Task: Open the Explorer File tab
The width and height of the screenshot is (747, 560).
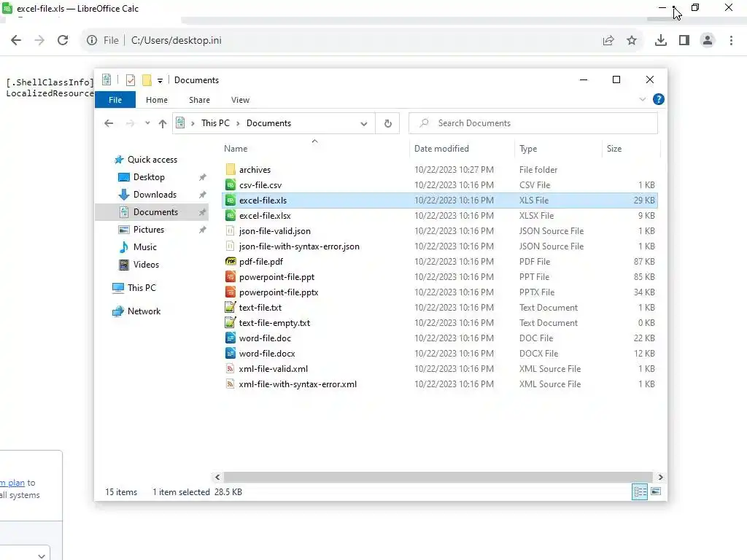Action: [115, 100]
